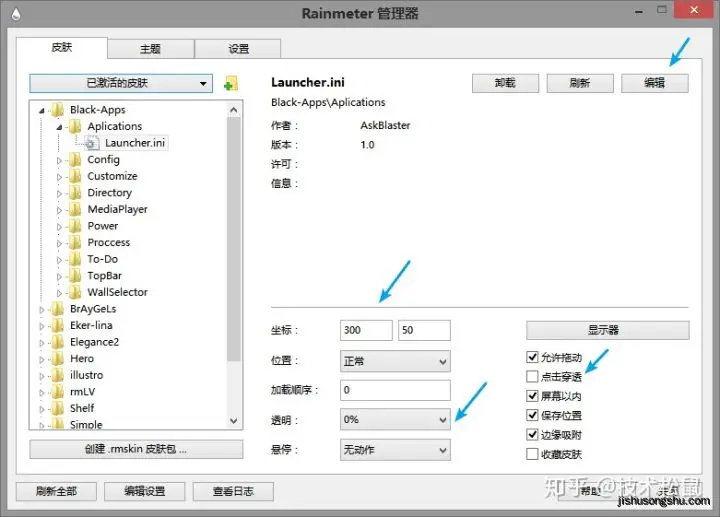The image size is (720, 517).
Task: Check the 收藏皮肤 checkbox
Action: [532, 454]
